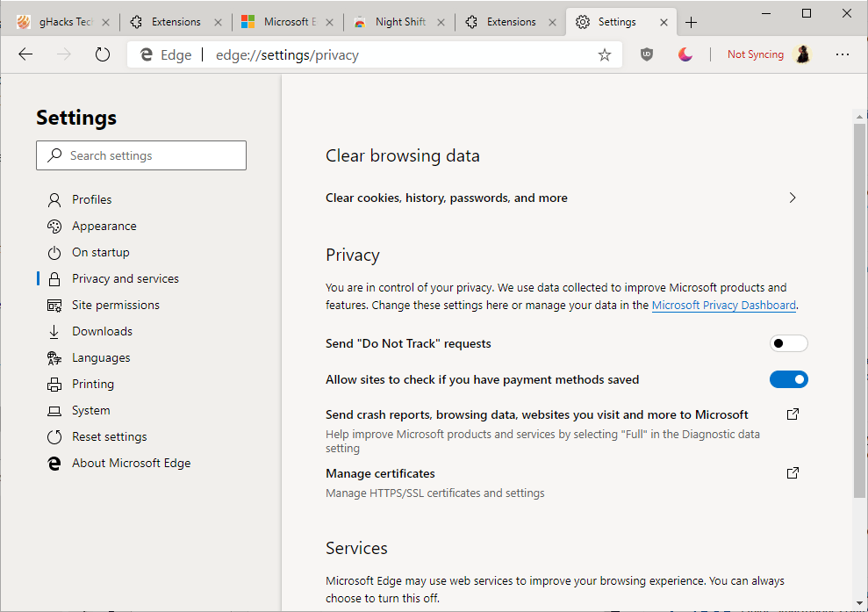868x612 pixels.
Task: Click the scrollbar down arrow
Action: click(x=859, y=603)
